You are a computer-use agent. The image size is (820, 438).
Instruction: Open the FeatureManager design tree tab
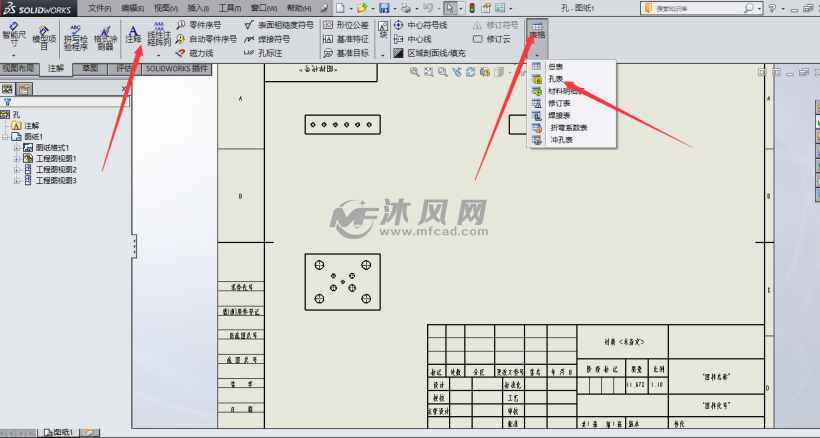[8, 89]
